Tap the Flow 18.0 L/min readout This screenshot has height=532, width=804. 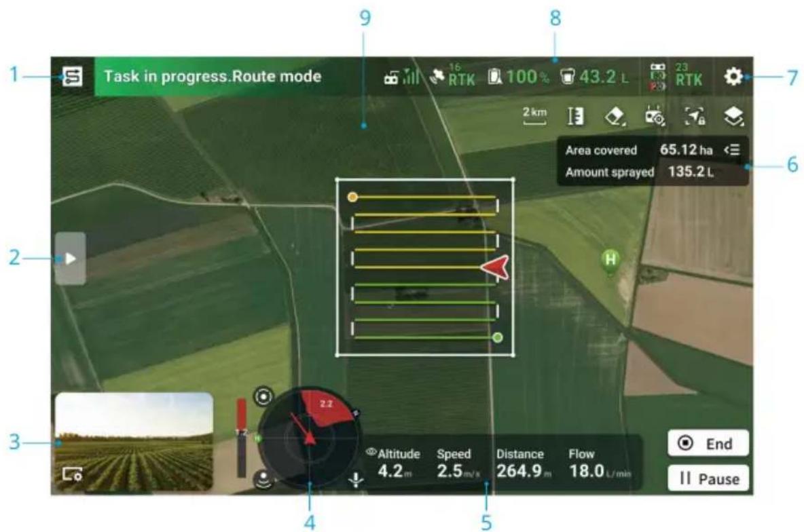coord(600,464)
